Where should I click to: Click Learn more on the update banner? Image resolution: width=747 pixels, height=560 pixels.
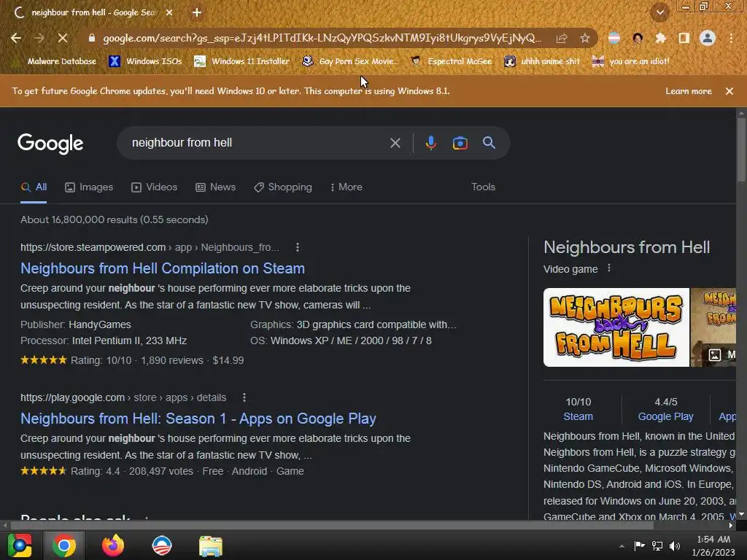tap(689, 91)
